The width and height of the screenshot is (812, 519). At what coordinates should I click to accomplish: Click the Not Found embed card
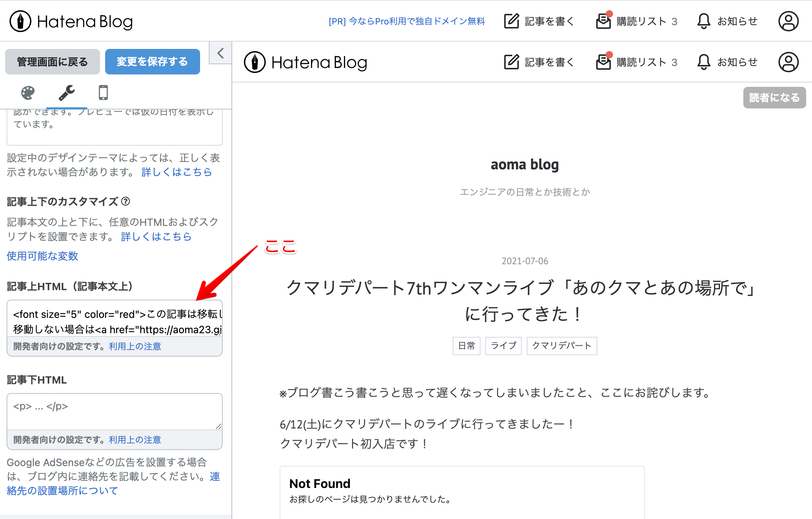462,492
